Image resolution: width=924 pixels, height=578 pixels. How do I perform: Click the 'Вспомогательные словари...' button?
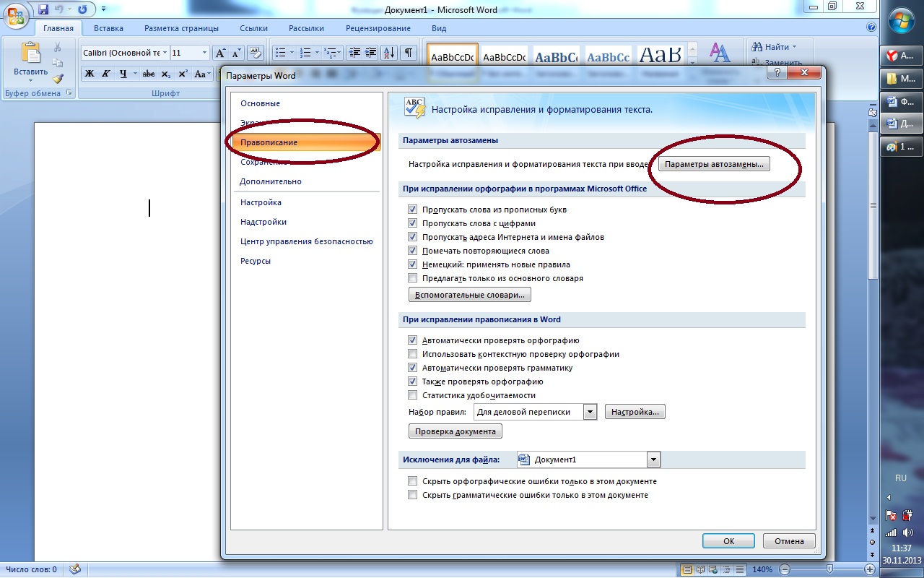coord(470,295)
